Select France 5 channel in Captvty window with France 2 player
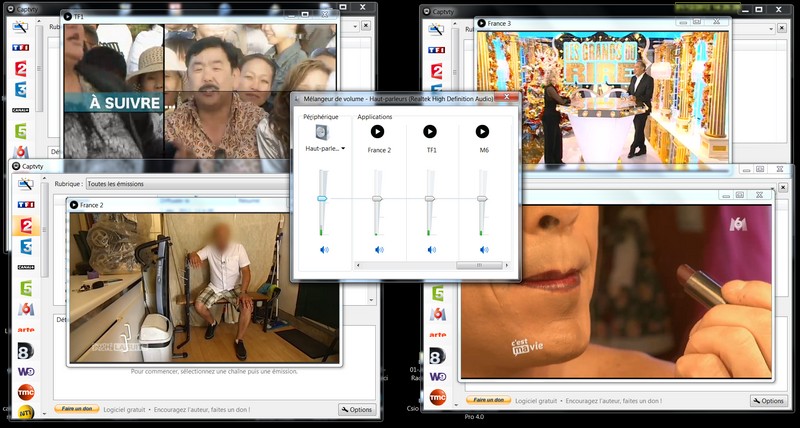800x428 pixels. 26,288
